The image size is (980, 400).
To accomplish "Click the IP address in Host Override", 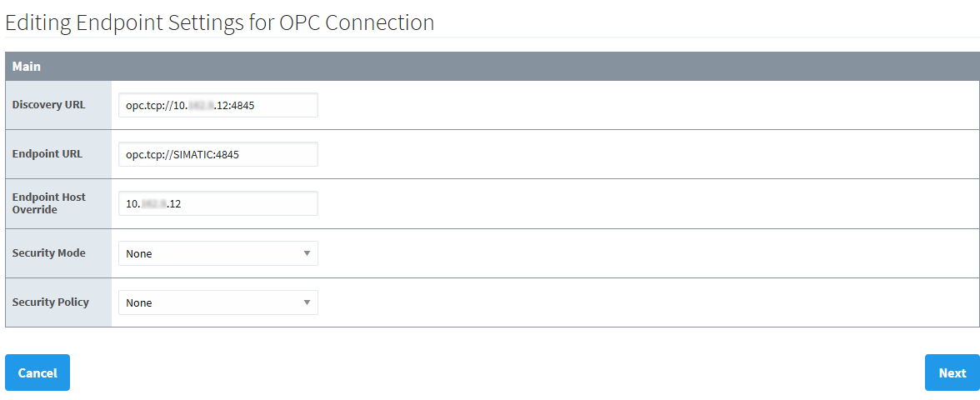I will (x=154, y=204).
